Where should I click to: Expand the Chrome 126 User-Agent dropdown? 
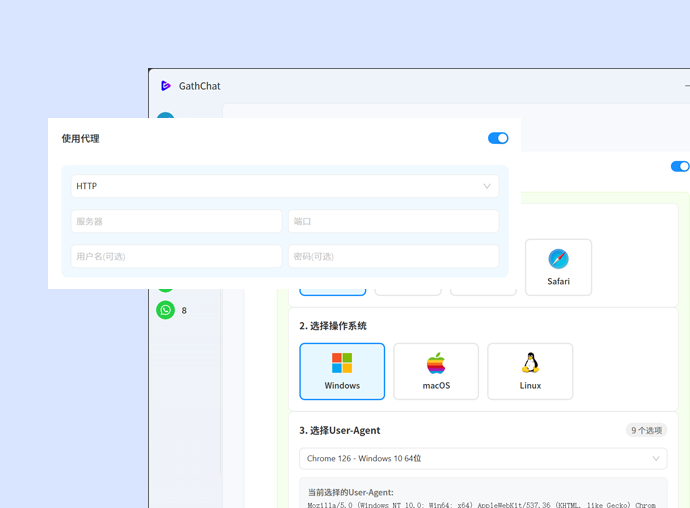pyautogui.click(x=483, y=458)
